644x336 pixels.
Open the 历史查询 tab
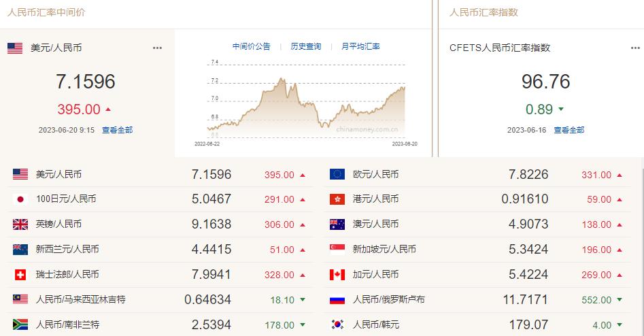coord(305,46)
